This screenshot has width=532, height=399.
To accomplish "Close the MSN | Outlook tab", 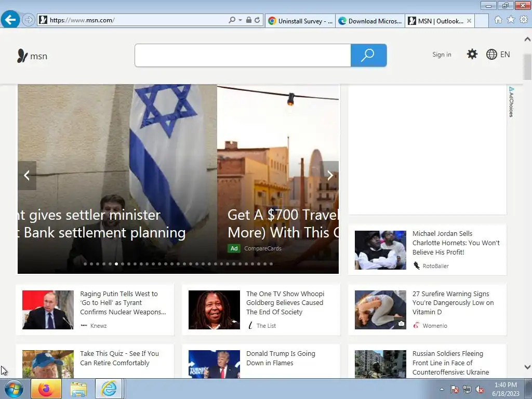I will [469, 21].
